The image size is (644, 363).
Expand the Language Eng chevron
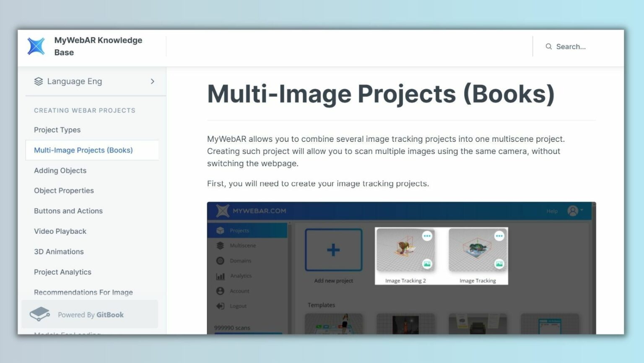[152, 81]
